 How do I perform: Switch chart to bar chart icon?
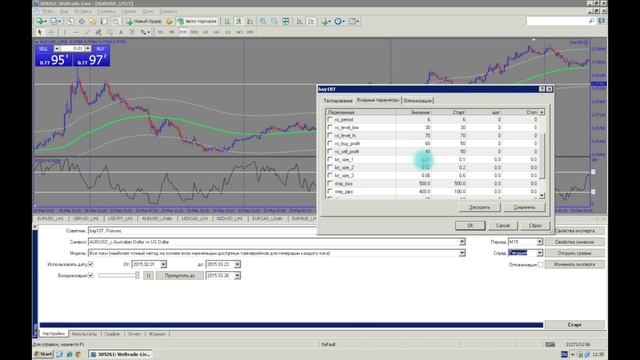227,21
